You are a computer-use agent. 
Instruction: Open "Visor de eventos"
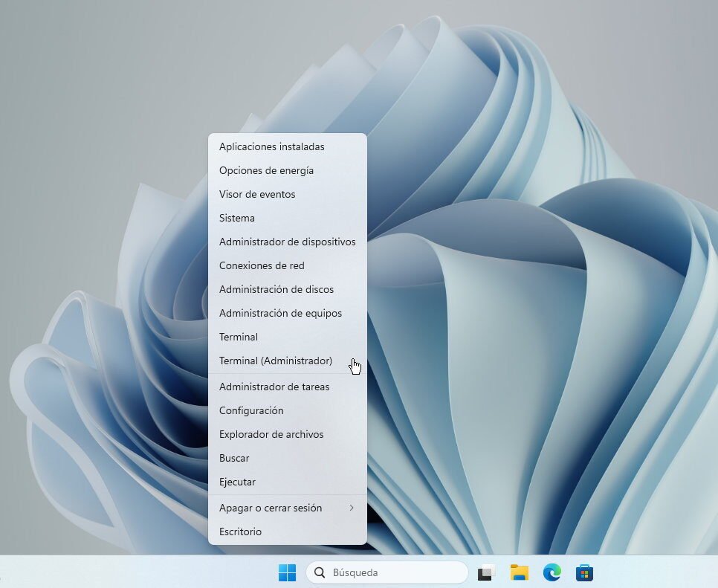pos(256,194)
